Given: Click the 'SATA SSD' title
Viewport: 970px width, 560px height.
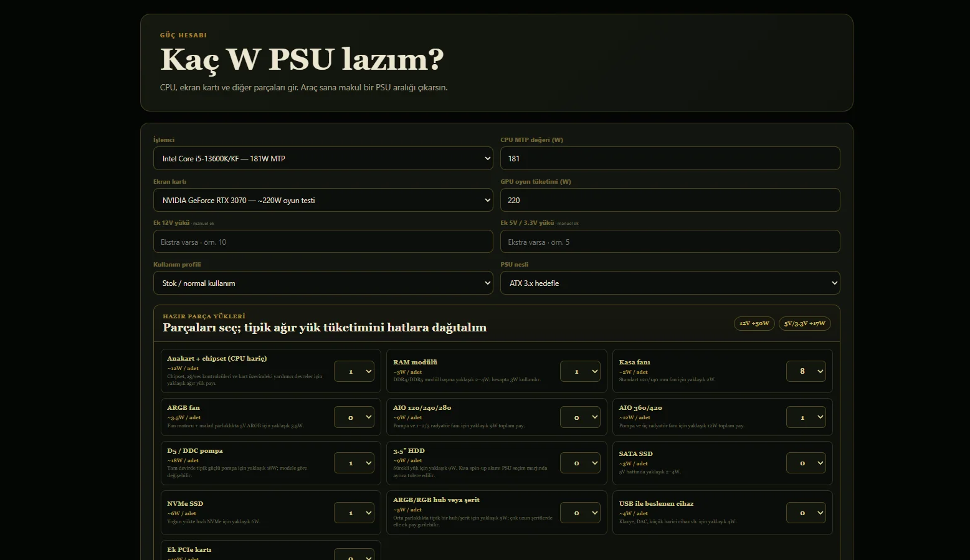Looking at the screenshot, I should (x=635, y=453).
